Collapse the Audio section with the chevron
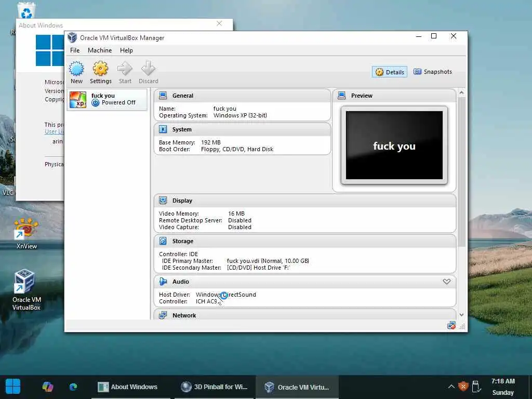532x399 pixels. point(446,282)
